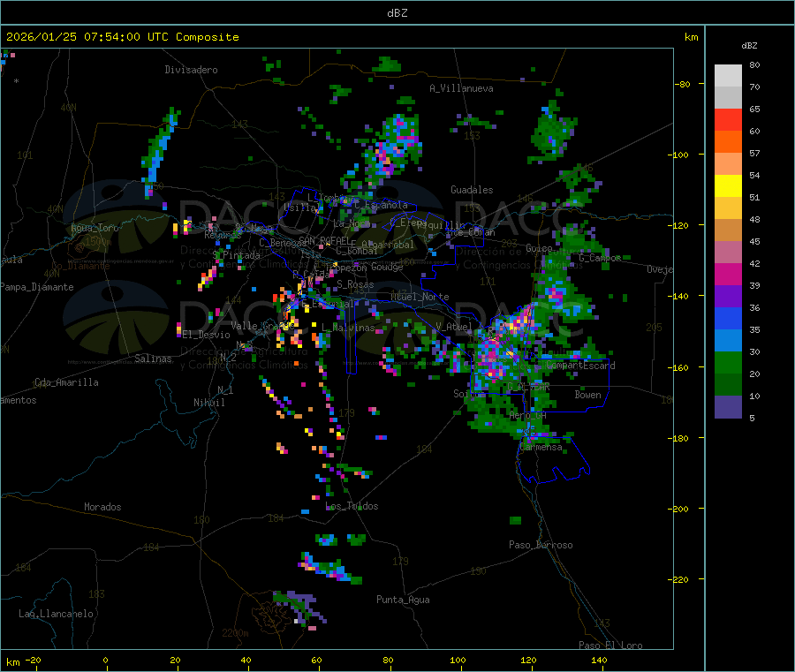Click the Morados map label
The width and height of the screenshot is (795, 672).
pos(102,507)
